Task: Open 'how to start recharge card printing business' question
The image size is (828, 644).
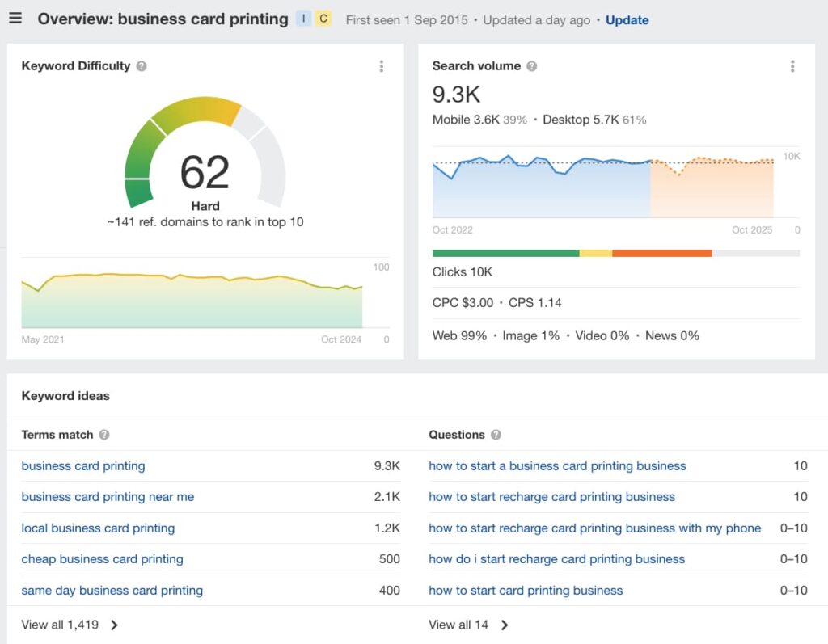Action: pyautogui.click(x=551, y=497)
